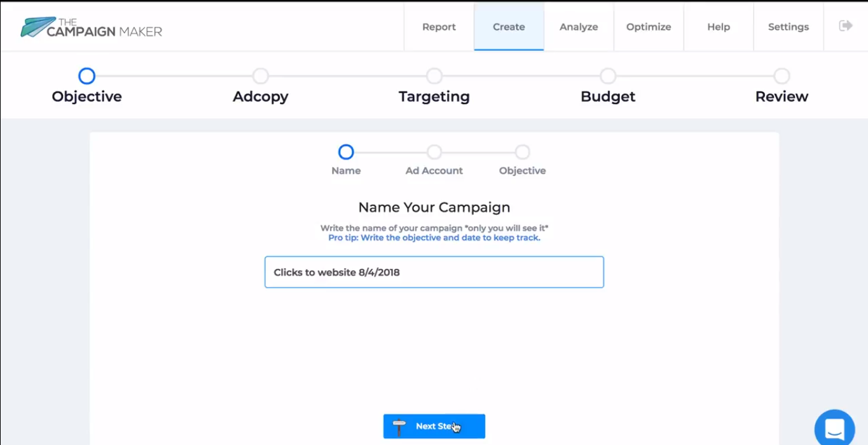Screen dimensions: 868x445
Task: Click the Objective sub-step circle
Action: pyautogui.click(x=522, y=152)
